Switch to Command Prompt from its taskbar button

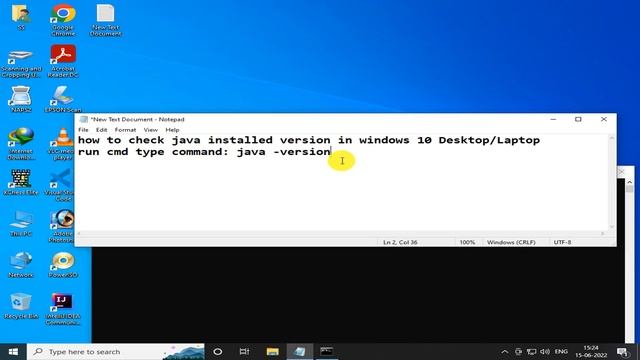(x=327, y=351)
